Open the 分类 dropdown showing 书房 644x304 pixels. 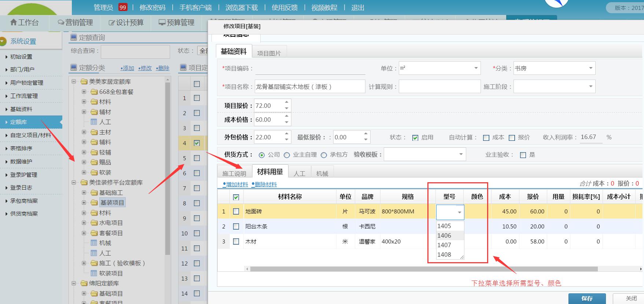coord(554,68)
